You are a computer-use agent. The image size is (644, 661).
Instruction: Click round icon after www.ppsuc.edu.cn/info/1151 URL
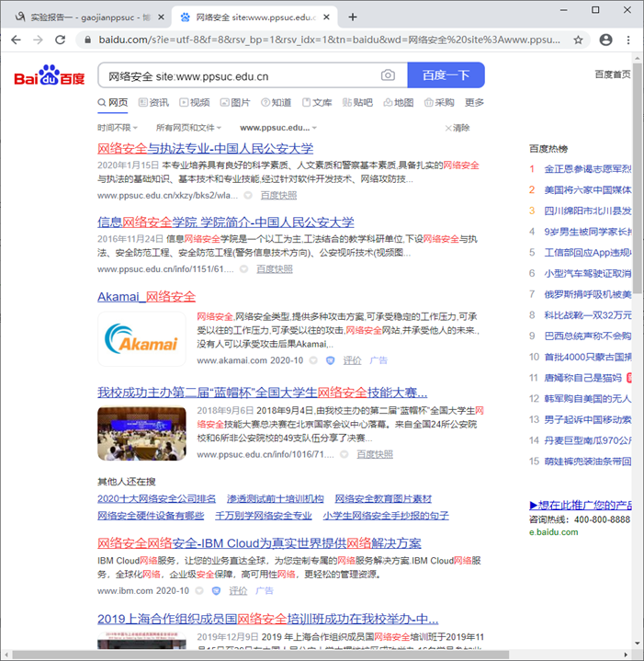[243, 269]
